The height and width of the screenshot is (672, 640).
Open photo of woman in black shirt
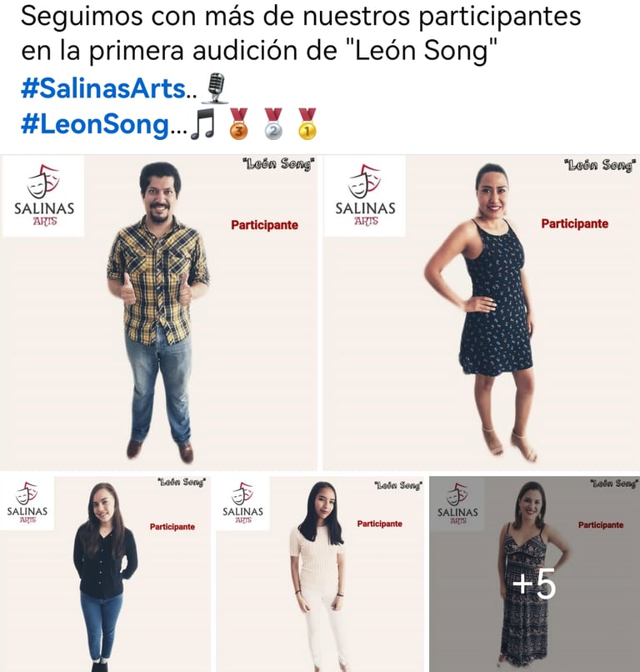pyautogui.click(x=105, y=574)
